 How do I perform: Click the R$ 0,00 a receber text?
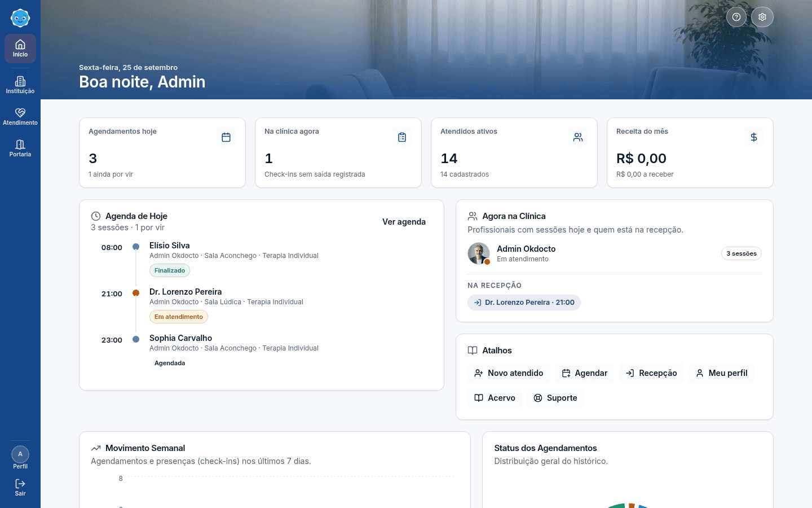pyautogui.click(x=645, y=174)
